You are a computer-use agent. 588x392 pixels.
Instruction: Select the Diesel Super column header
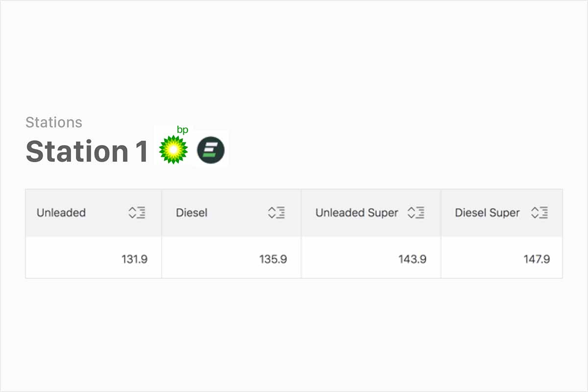(x=487, y=213)
